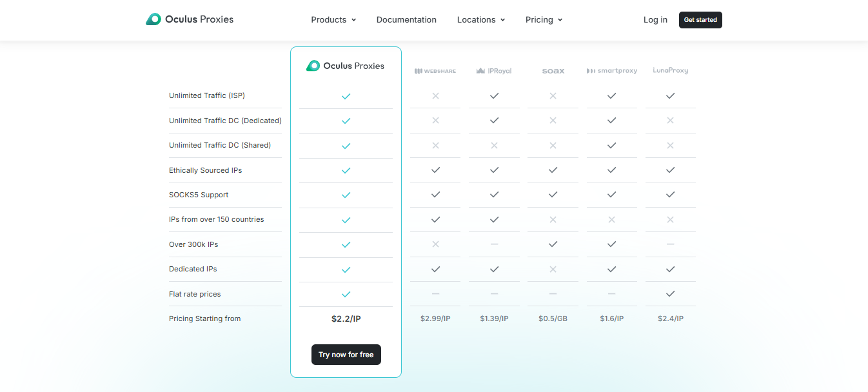
Task: Click the IPs from over 150 countries label
Action: point(217,219)
